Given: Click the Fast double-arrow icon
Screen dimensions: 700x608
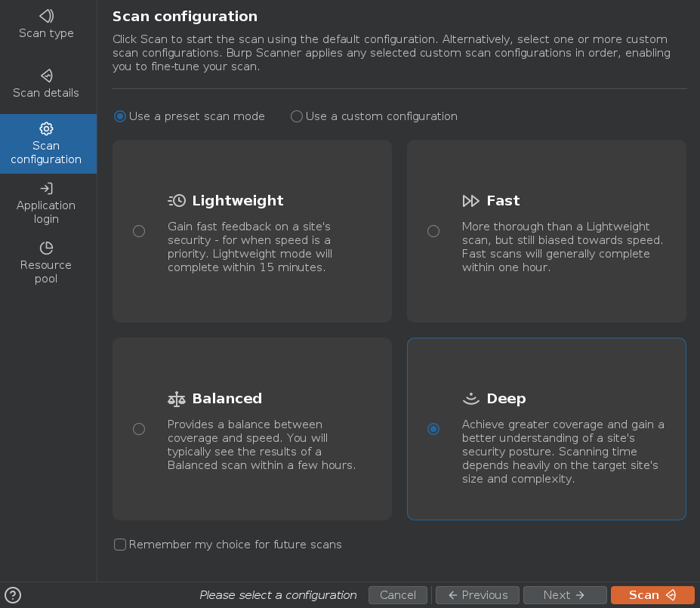Looking at the screenshot, I should tap(471, 201).
